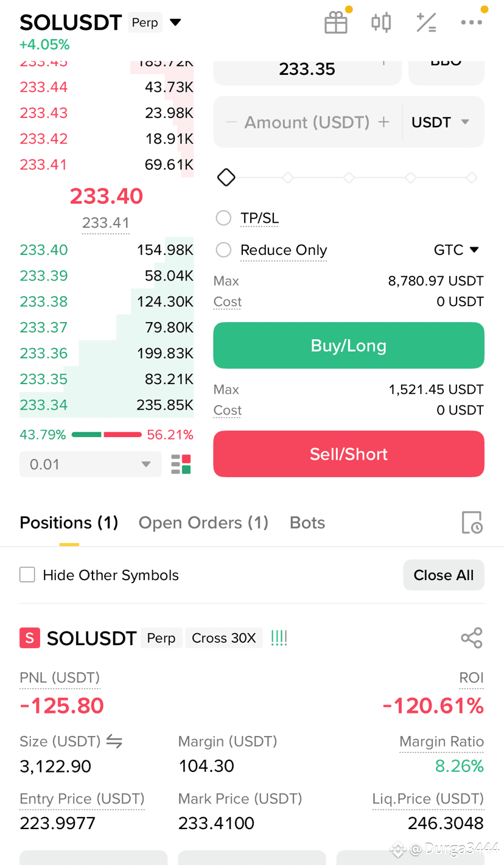The height and width of the screenshot is (865, 504).
Task: Open the gift rewards icon
Action: point(336,23)
